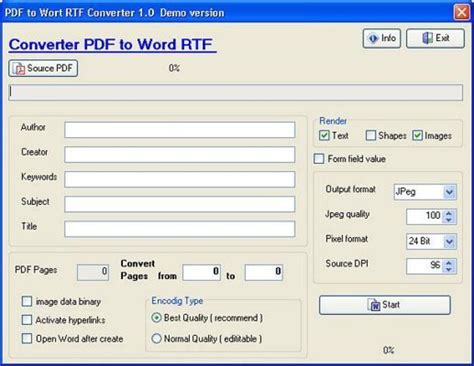Screen dimensions: 474x366
Task: Click the Keywords input field
Action: pos(180,179)
